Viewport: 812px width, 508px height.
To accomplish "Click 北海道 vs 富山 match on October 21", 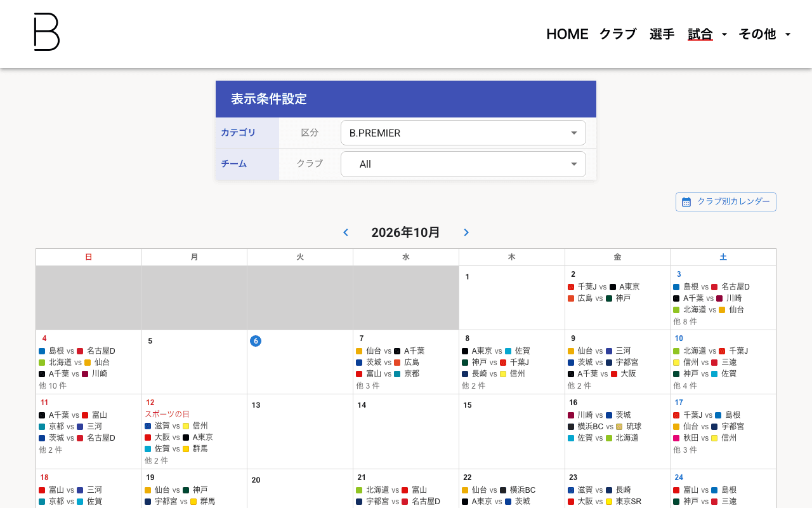I will click(392, 490).
